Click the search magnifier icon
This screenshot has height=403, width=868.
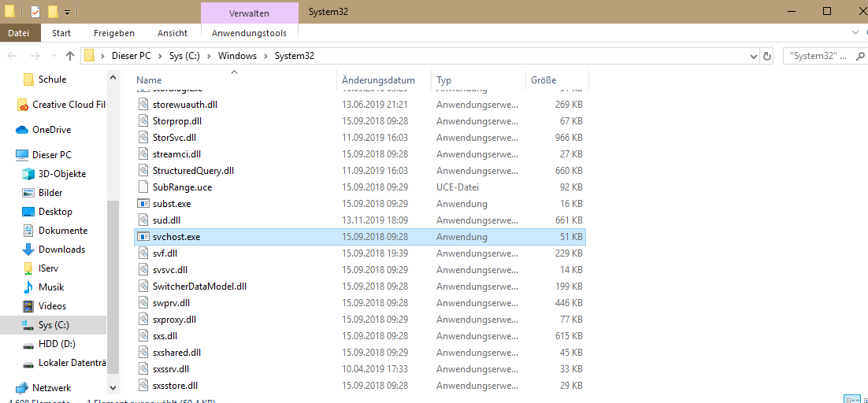tap(859, 56)
